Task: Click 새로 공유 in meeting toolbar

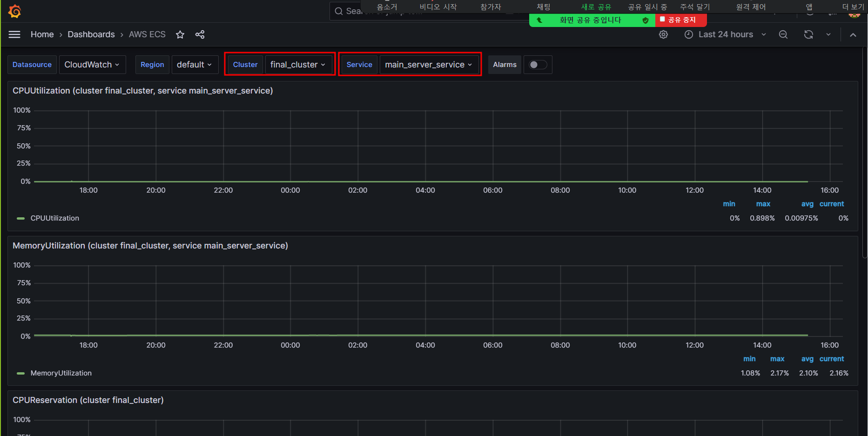Action: [596, 7]
